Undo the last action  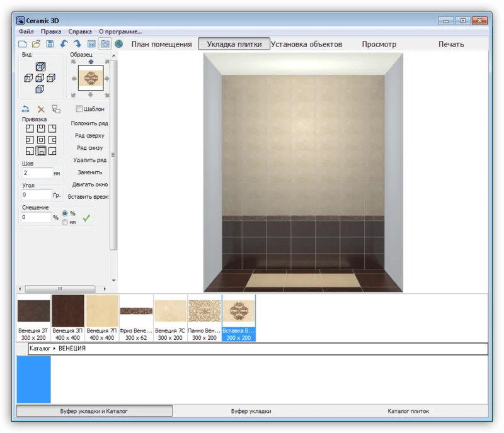[x=64, y=44]
